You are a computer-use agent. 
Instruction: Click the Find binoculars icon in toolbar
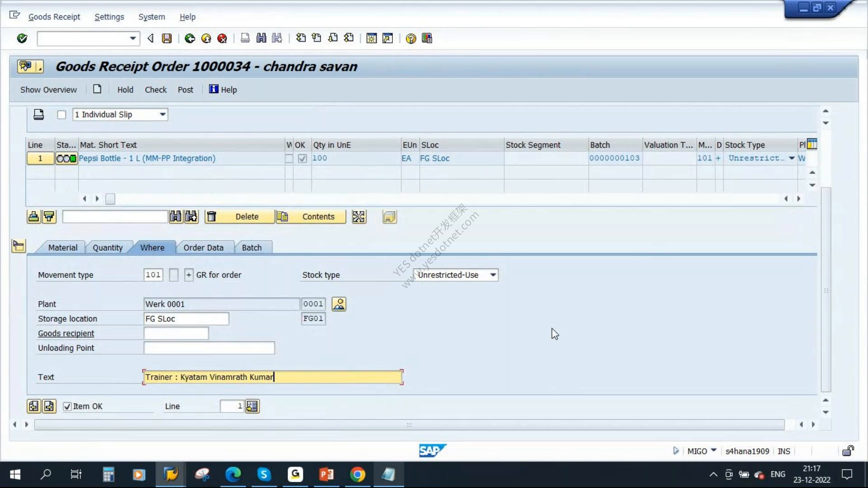click(x=261, y=38)
